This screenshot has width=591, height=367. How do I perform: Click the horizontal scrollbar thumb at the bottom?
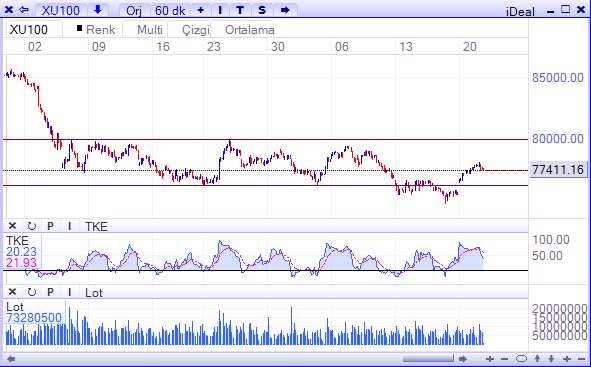pos(428,358)
